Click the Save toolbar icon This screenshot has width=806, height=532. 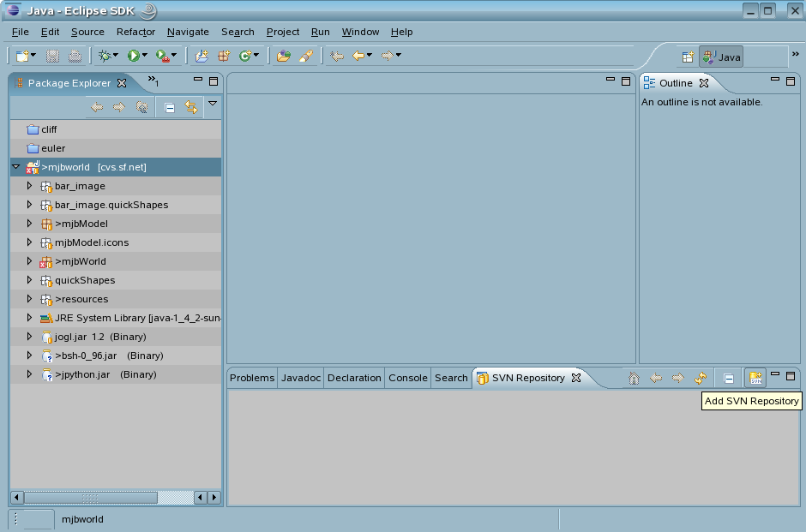(52, 56)
